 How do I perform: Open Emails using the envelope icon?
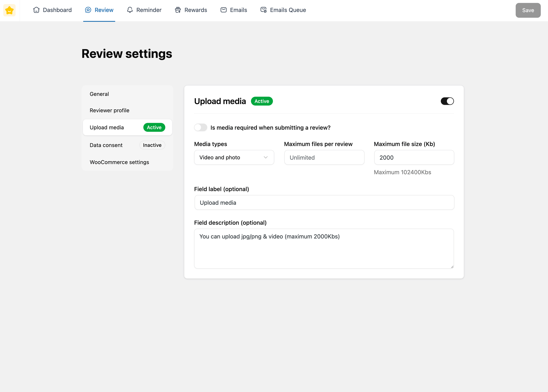coord(224,10)
